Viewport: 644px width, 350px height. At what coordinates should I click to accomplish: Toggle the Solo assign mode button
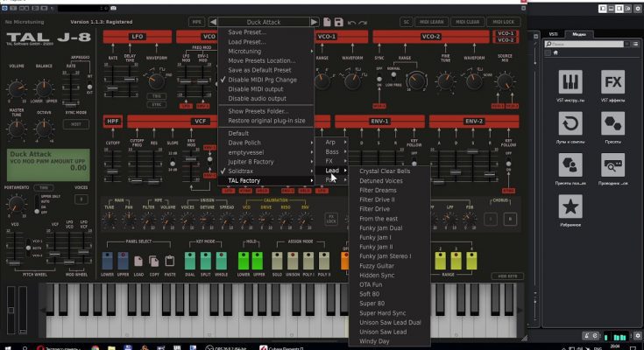[x=277, y=260]
